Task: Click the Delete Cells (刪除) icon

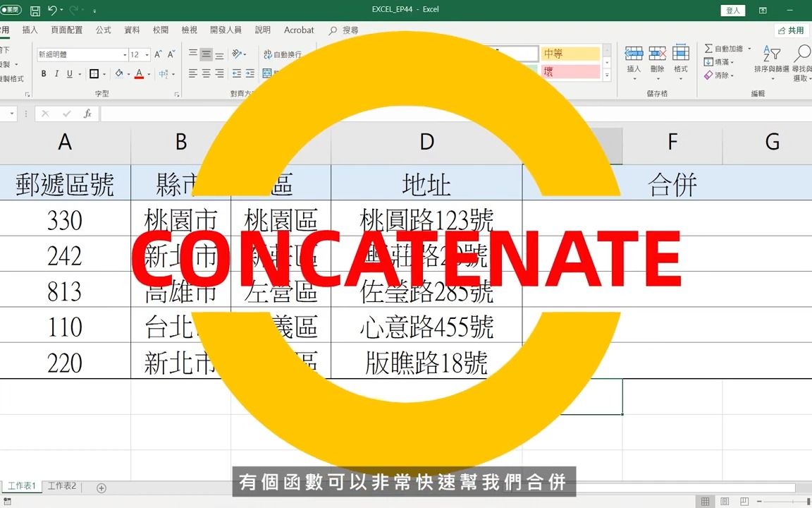Action: (x=657, y=53)
